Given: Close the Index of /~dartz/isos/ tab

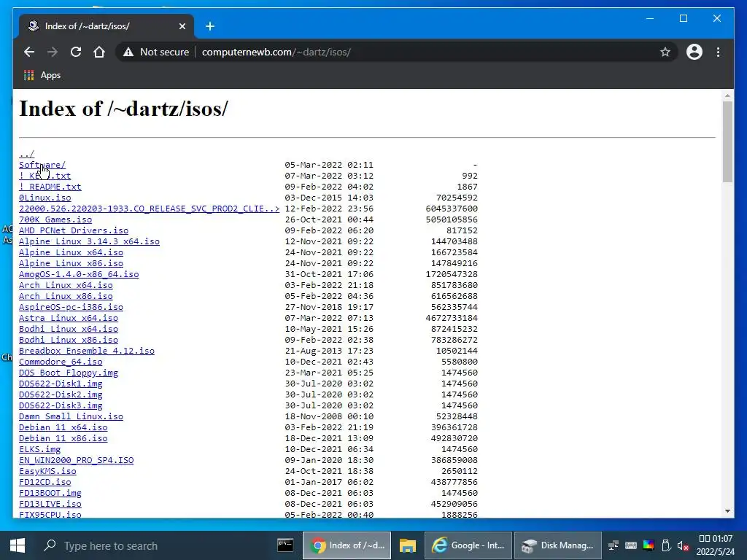Looking at the screenshot, I should click(x=182, y=26).
